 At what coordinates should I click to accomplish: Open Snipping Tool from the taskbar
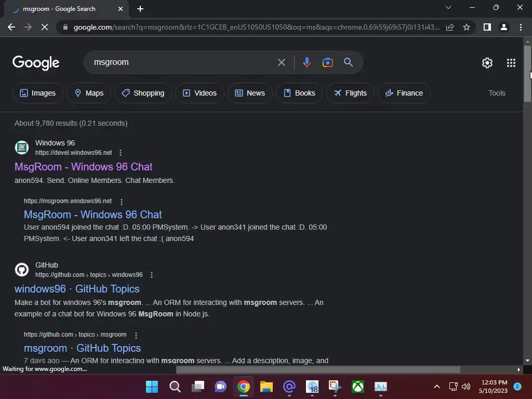[335, 387]
